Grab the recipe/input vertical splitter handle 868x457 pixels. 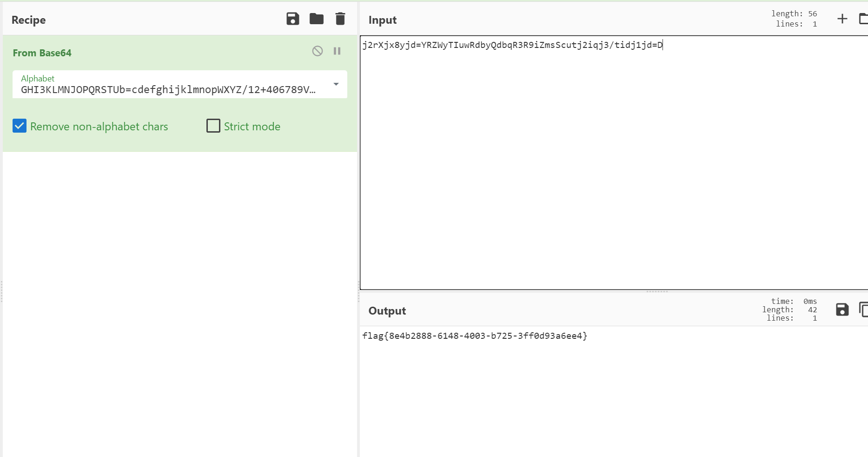click(x=358, y=292)
